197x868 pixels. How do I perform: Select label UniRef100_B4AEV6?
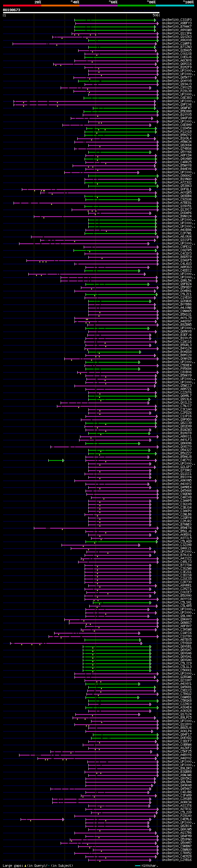pos(177,169)
